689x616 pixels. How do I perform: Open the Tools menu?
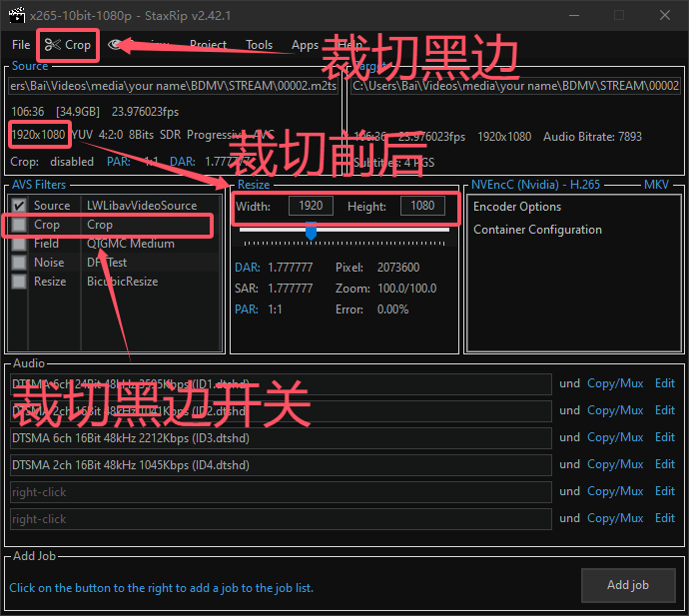(259, 45)
